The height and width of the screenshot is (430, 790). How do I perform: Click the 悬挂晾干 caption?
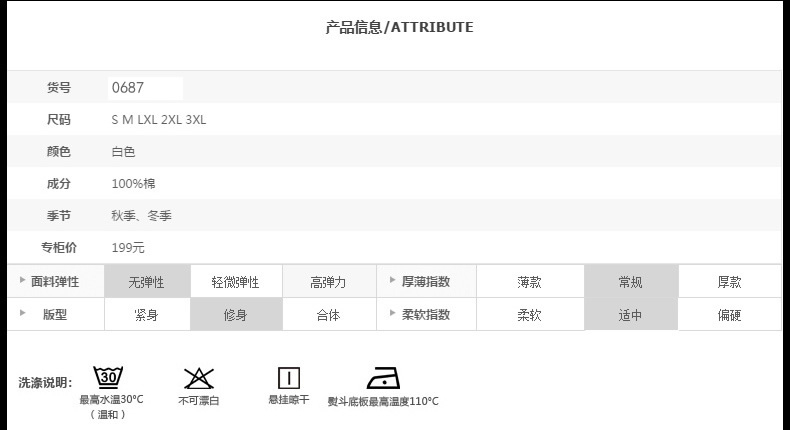(x=289, y=400)
